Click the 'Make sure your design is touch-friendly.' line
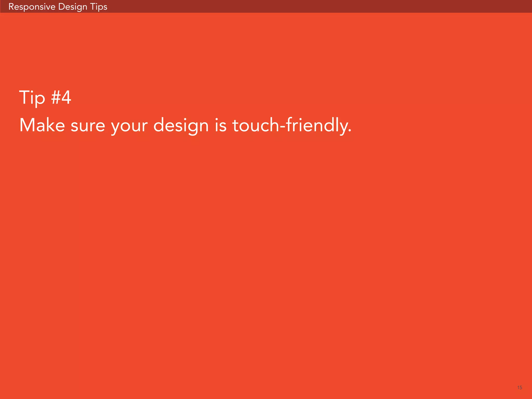Viewport: 532px width, 399px height. coord(185,126)
